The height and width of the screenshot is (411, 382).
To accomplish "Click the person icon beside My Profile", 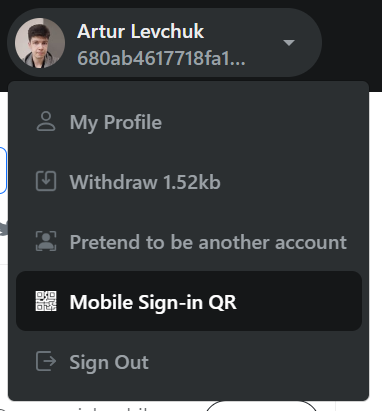I will click(x=46, y=121).
